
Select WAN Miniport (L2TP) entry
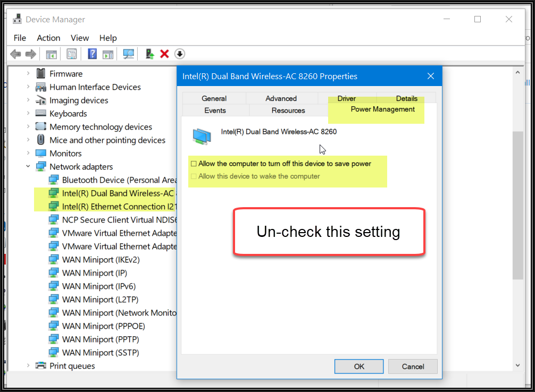(100, 299)
